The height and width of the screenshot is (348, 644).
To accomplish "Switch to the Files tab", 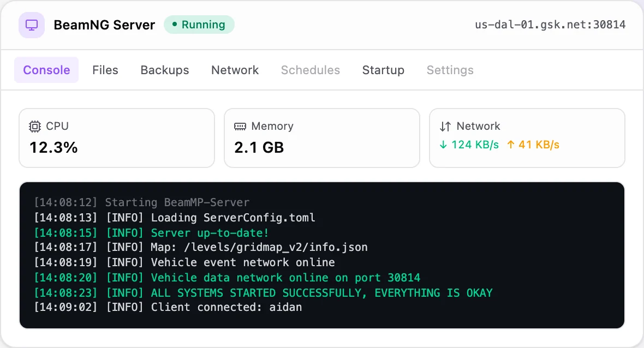I will point(105,70).
